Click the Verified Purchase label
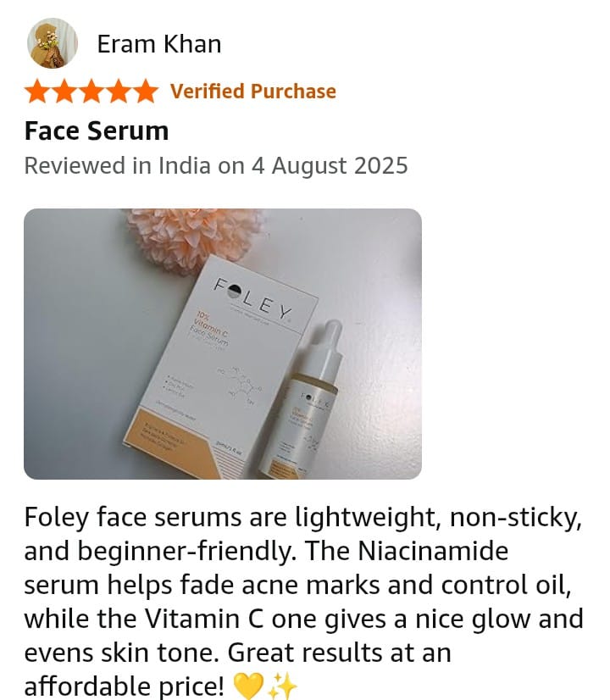Screen dimensions: 610x700 coord(253,91)
